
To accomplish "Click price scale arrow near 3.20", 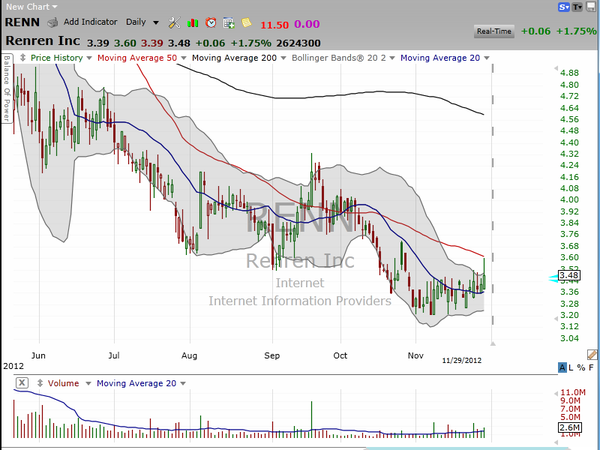I will (x=556, y=318).
